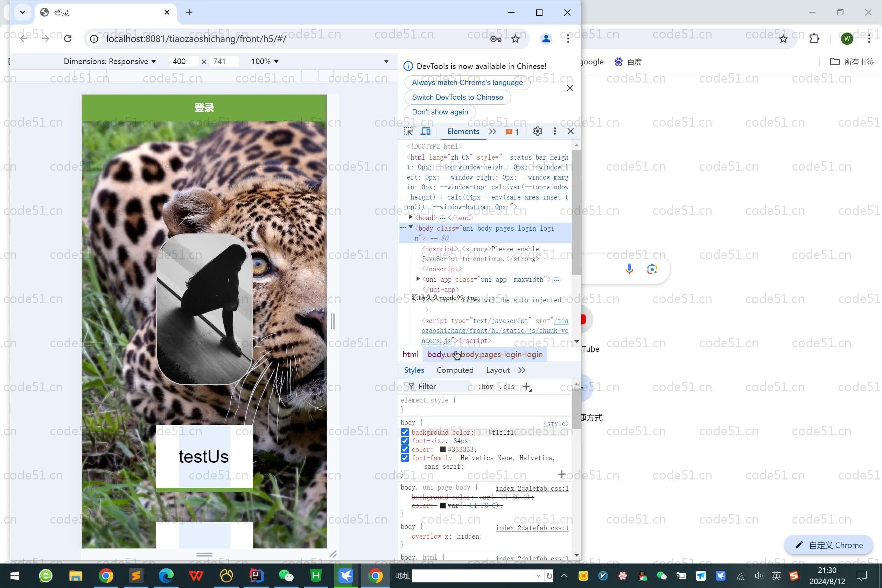Open Microsoft Edge from taskbar
Screen dimensions: 882x588
[166, 576]
